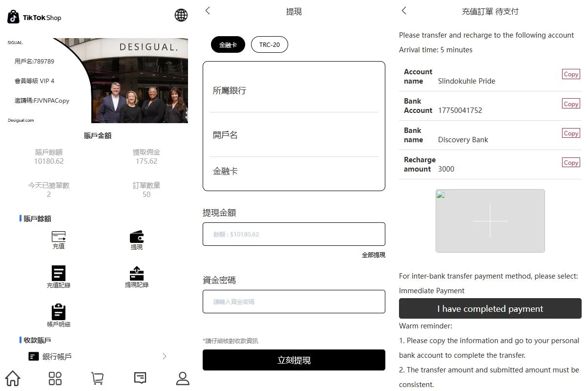This screenshot has height=391, width=588.
Task: Copy the Bank Account number
Action: [571, 104]
